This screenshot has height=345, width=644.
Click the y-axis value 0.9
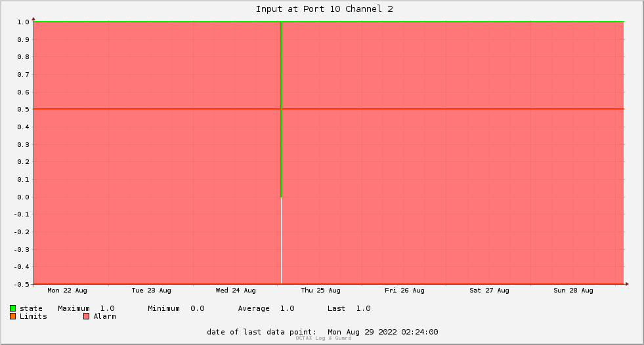click(x=24, y=39)
